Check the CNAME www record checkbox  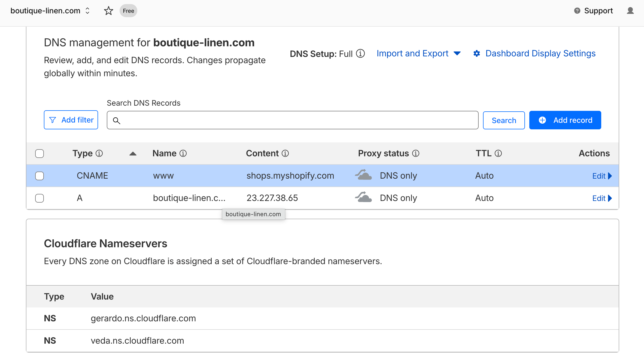click(x=40, y=176)
